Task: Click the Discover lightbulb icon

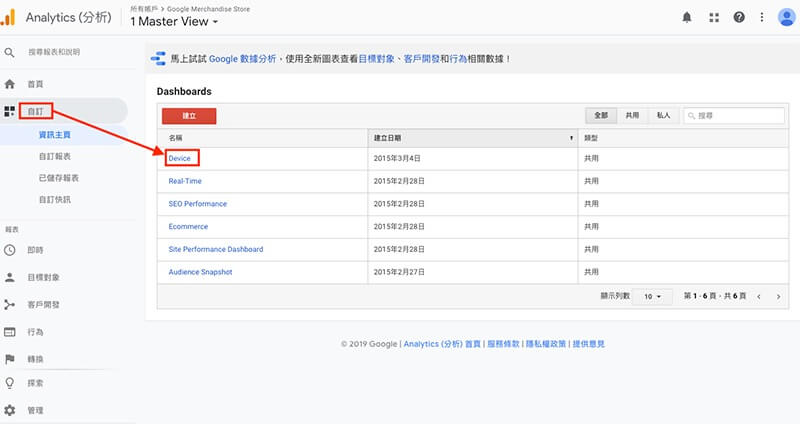Action: (9, 383)
